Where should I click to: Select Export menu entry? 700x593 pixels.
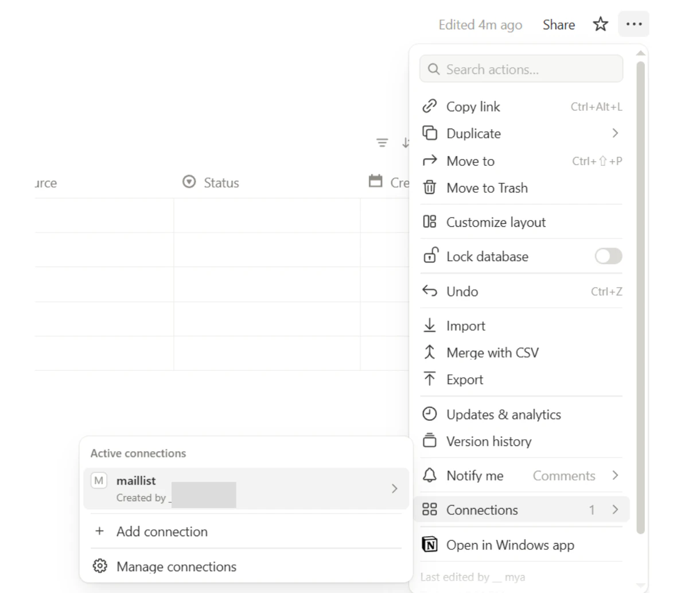point(522,379)
